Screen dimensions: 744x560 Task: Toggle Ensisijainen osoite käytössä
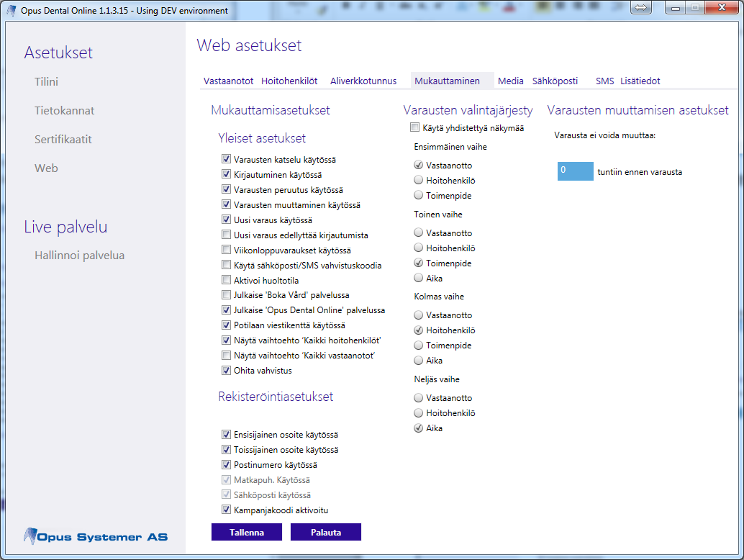click(x=227, y=434)
